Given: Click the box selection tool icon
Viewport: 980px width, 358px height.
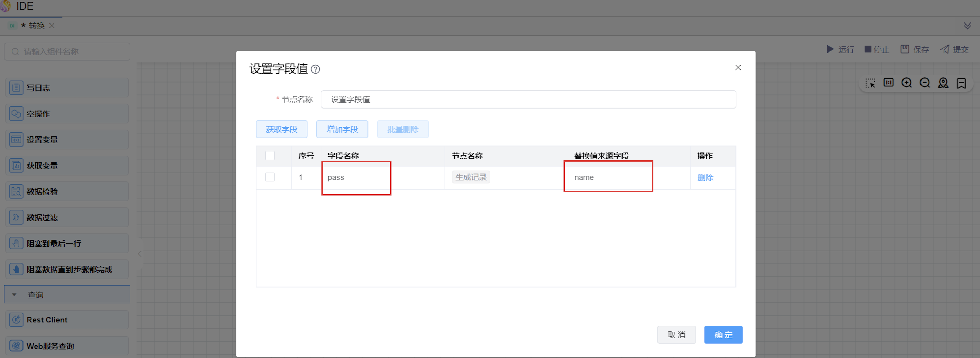Looking at the screenshot, I should pyautogui.click(x=870, y=83).
